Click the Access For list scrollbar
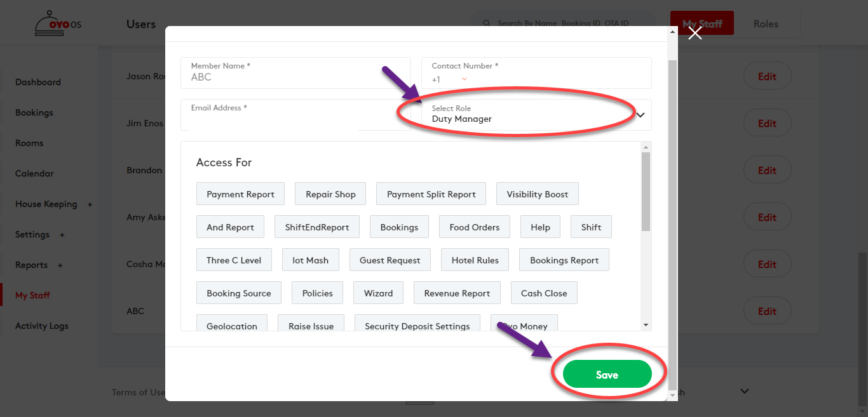This screenshot has width=868, height=417. click(x=646, y=192)
